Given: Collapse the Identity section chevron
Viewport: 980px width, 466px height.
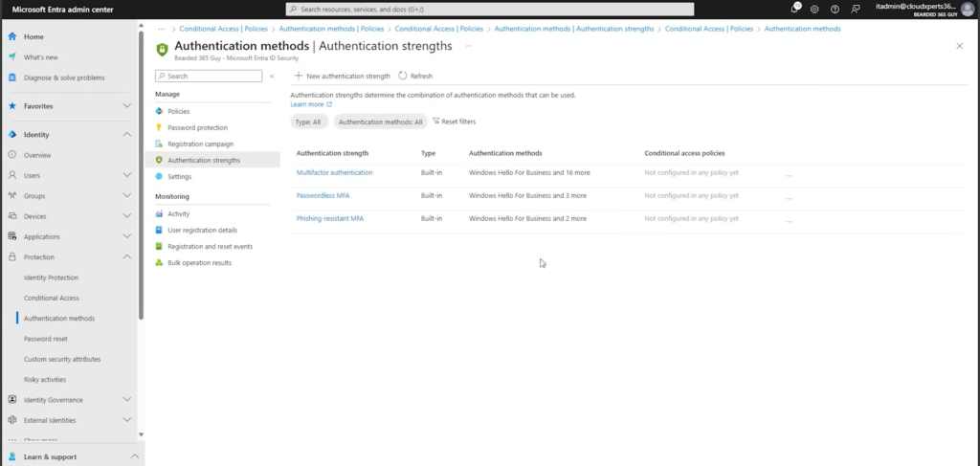Looking at the screenshot, I should 127,135.
